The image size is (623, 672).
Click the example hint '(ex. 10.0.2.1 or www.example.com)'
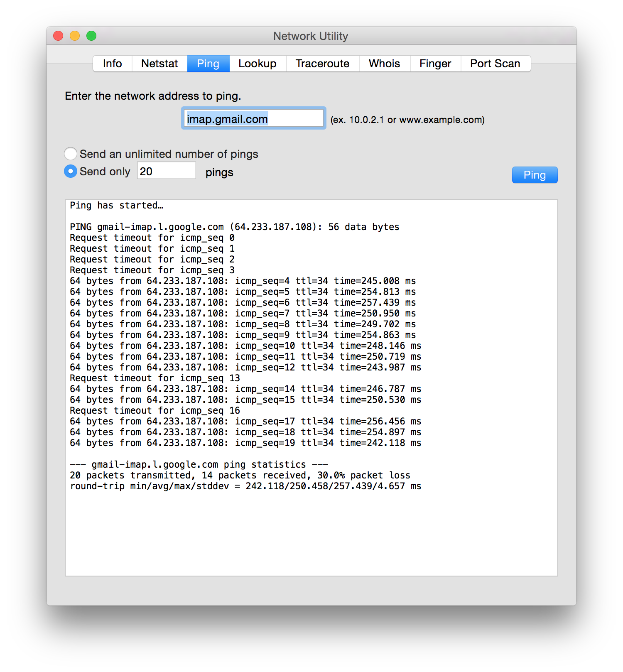(x=407, y=120)
